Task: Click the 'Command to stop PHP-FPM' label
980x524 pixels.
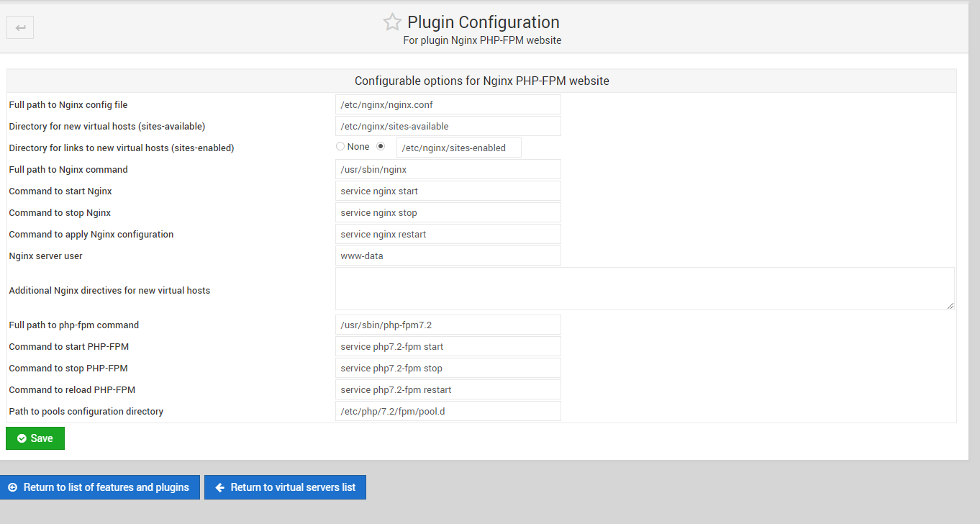Action: coord(68,369)
